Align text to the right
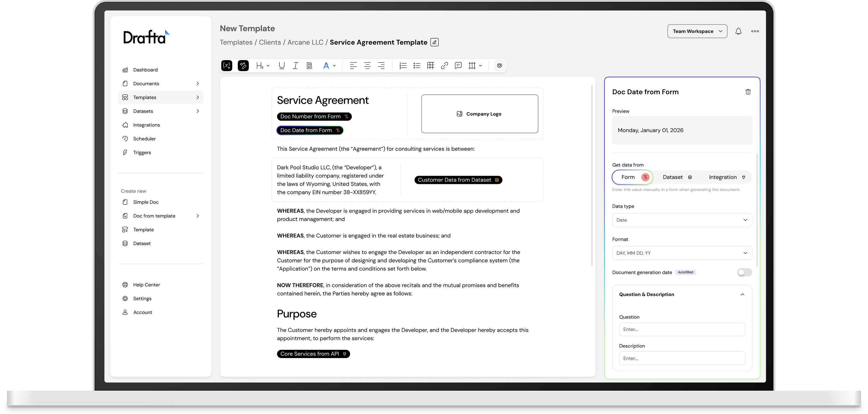The height and width of the screenshot is (414, 868). (381, 66)
